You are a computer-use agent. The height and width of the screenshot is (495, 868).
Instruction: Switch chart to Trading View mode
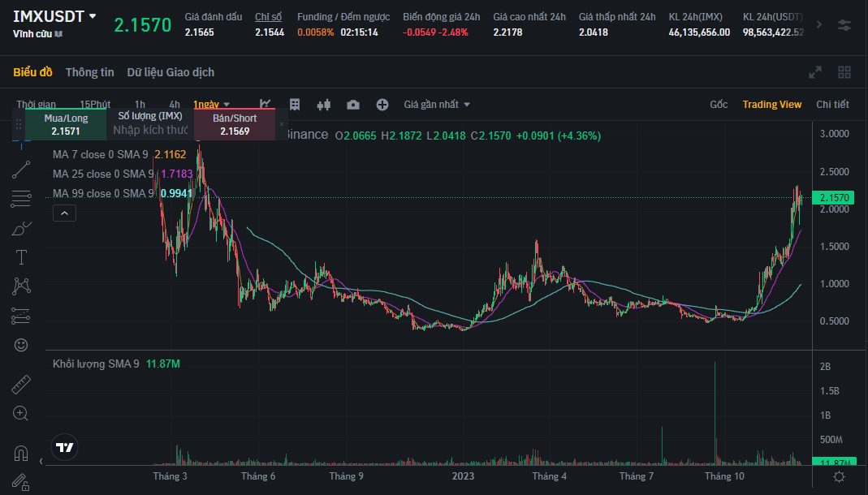[771, 104]
